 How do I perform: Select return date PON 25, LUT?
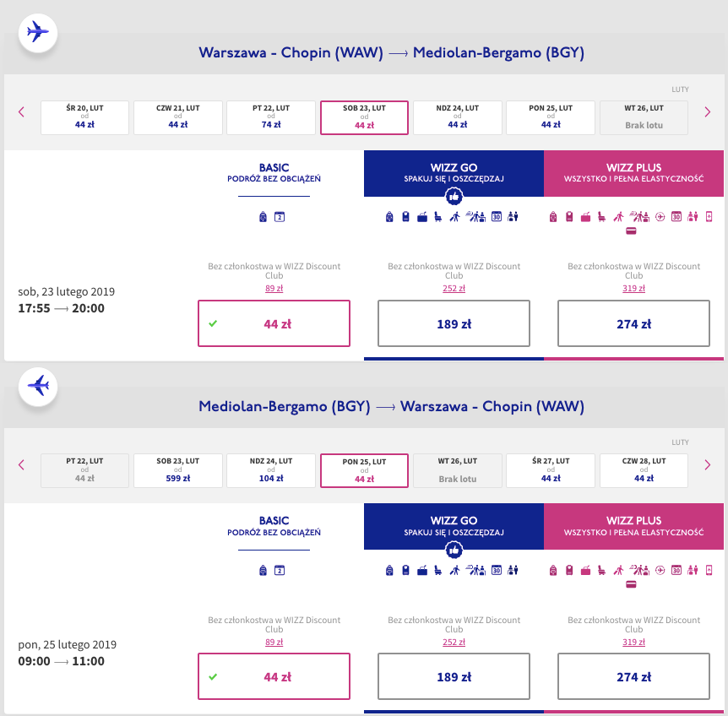click(x=365, y=470)
